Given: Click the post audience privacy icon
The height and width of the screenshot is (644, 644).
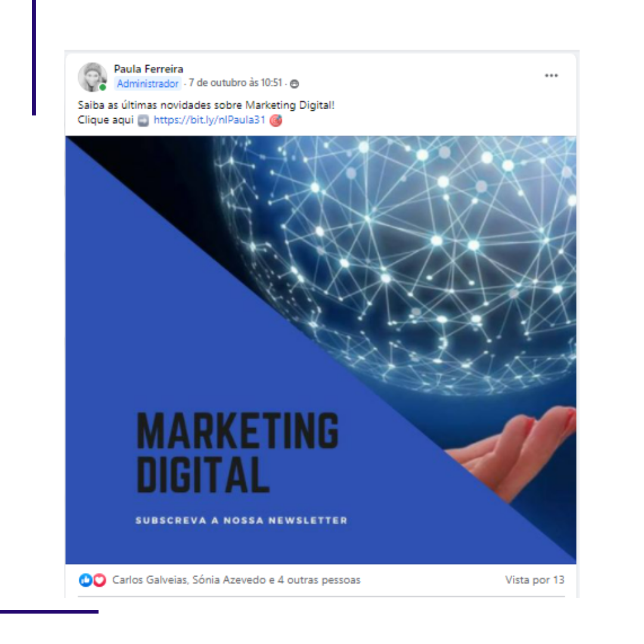Looking at the screenshot, I should coord(294,84).
